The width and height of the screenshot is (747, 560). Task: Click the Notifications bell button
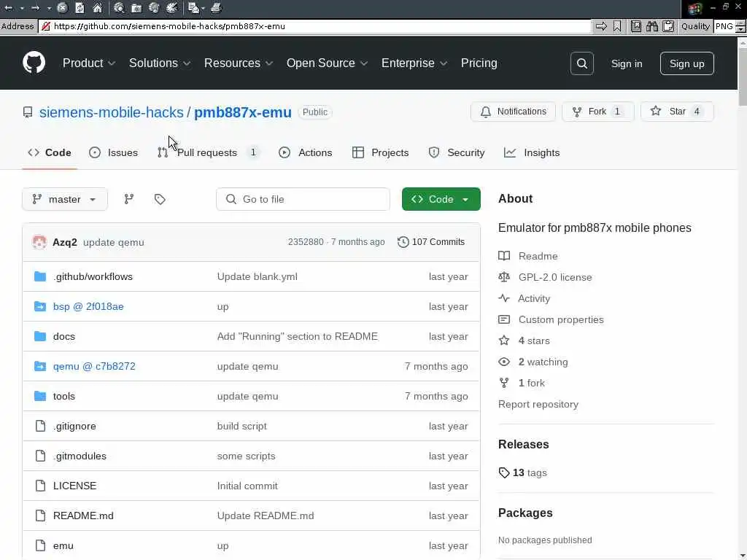coord(513,112)
